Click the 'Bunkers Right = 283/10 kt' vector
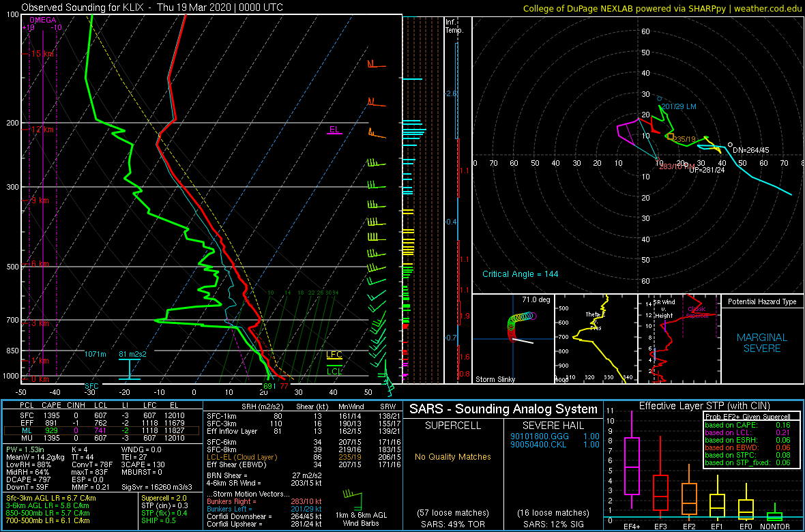This screenshot has width=805, height=532. pyautogui.click(x=264, y=501)
